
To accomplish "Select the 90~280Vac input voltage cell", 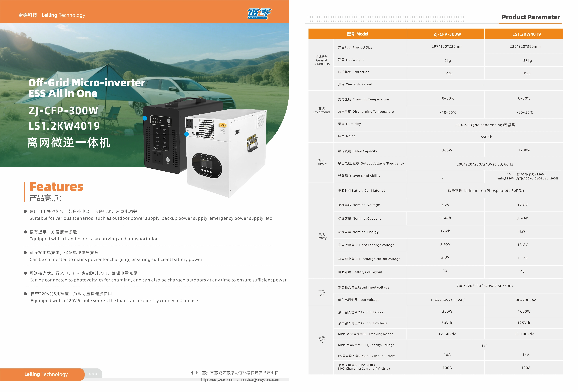I will coord(524,300).
